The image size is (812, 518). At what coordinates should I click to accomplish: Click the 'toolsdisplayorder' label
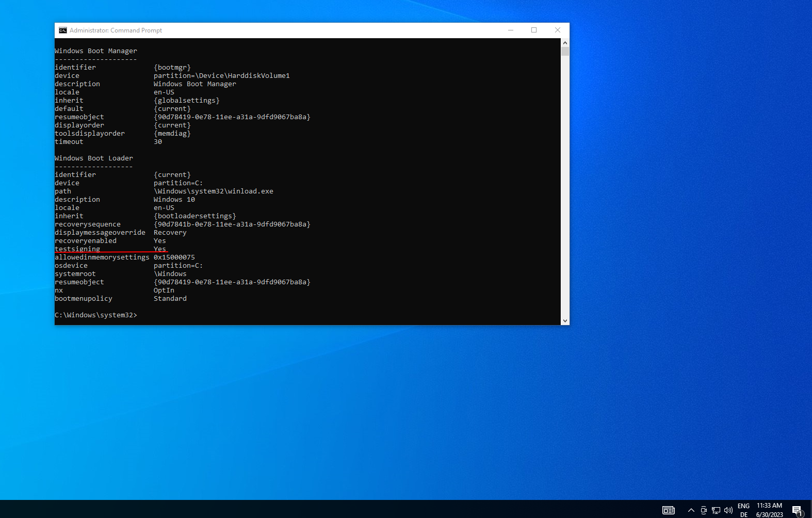pos(90,134)
